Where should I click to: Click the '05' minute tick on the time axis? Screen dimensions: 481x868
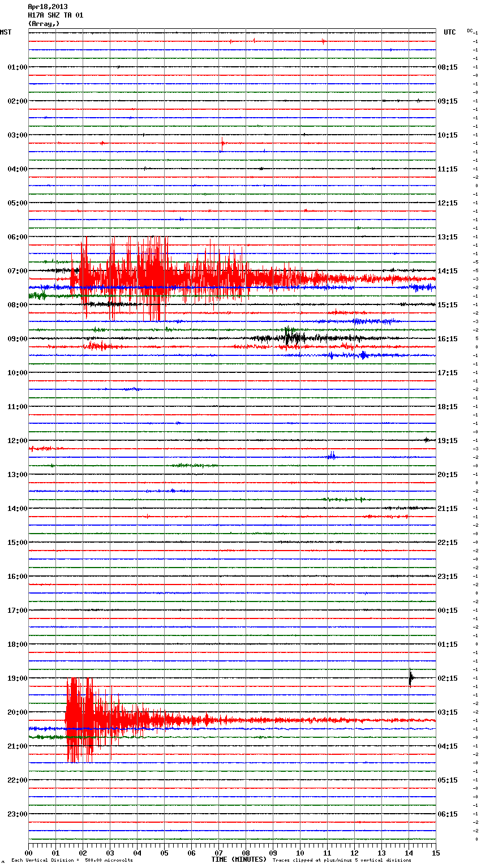tap(164, 853)
